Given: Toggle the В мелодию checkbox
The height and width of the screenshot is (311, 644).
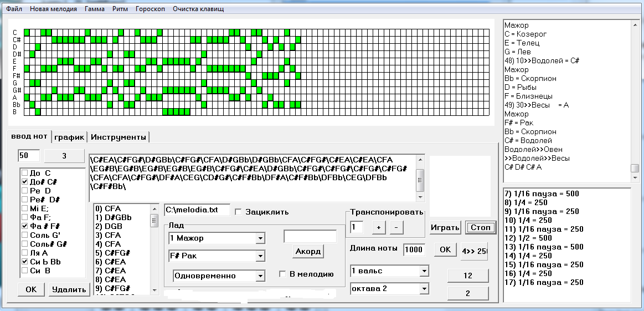Looking at the screenshot, I should click(283, 274).
